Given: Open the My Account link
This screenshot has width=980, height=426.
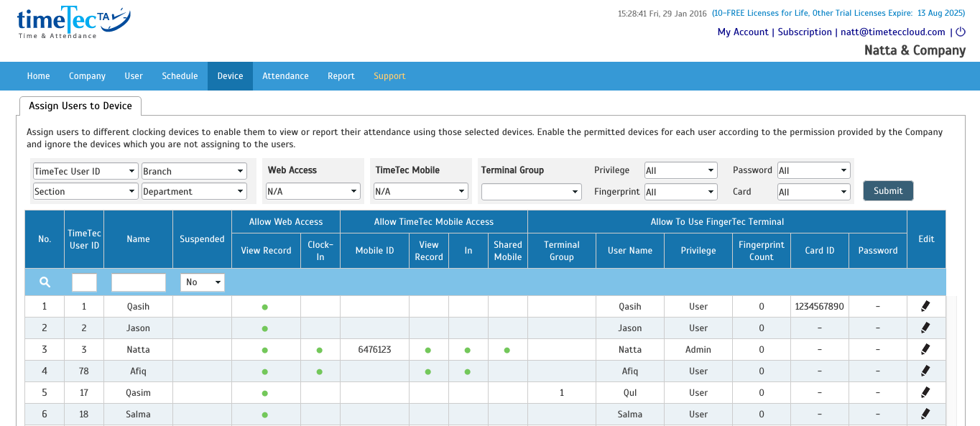Looking at the screenshot, I should click(743, 32).
